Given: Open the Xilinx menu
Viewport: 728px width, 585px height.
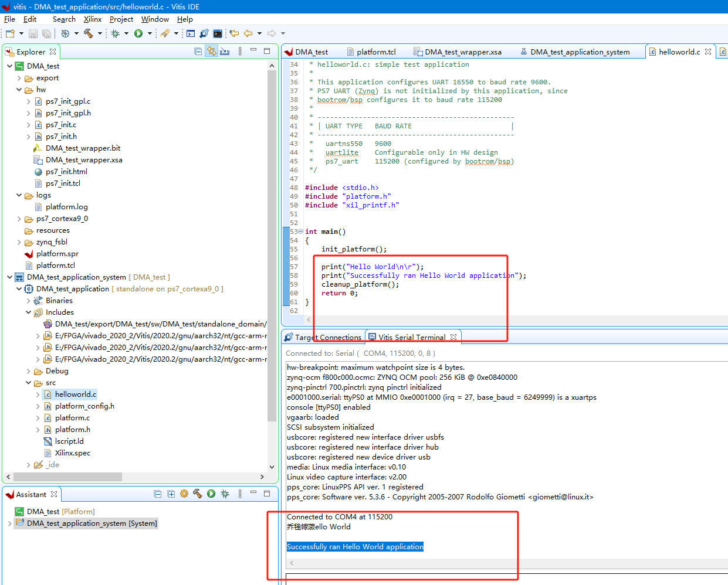Looking at the screenshot, I should tap(93, 19).
